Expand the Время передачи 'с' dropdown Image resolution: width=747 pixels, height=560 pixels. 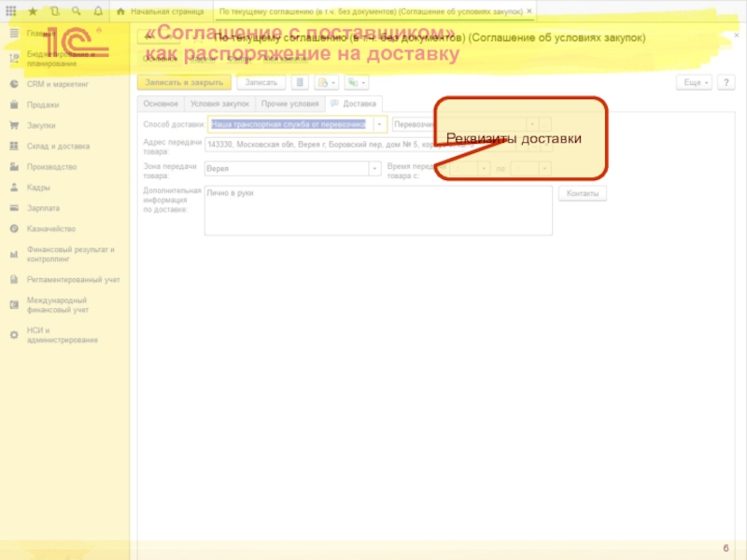tap(484, 169)
